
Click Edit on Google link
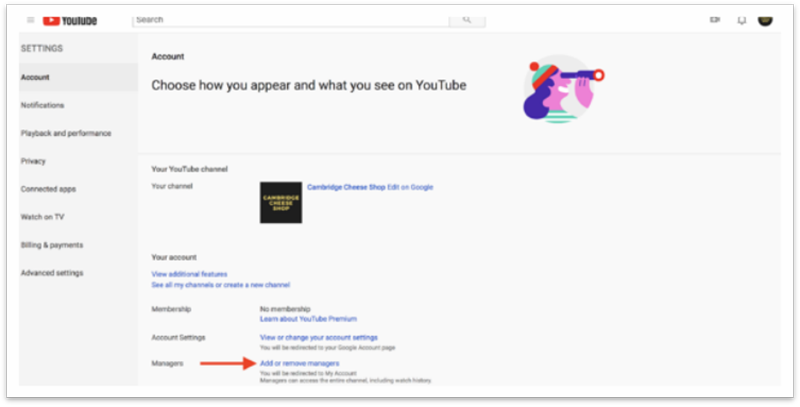click(x=410, y=187)
